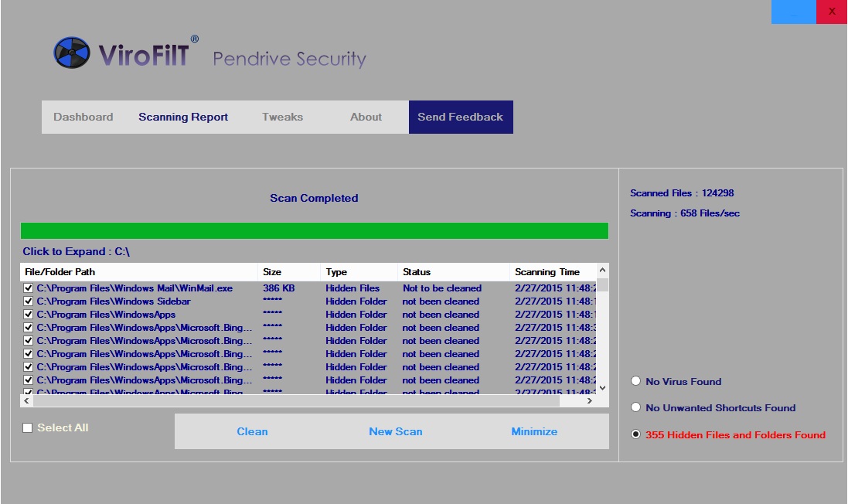Open the Tweaks tab

tap(282, 117)
